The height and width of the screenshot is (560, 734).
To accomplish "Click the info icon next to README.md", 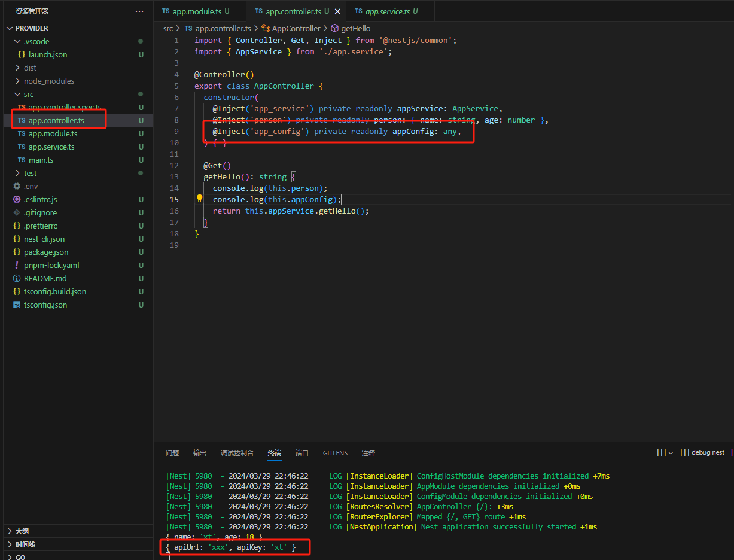I will (17, 278).
